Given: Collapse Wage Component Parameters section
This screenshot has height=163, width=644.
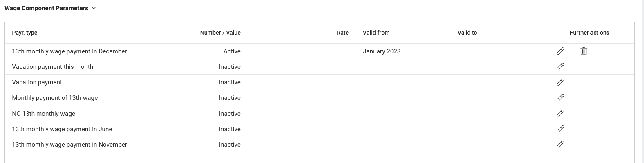Looking at the screenshot, I should coord(94,8).
